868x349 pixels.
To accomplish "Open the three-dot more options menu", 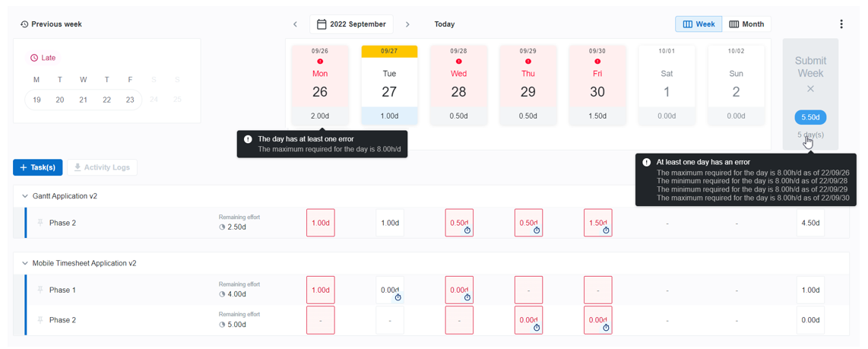I will pos(841,24).
